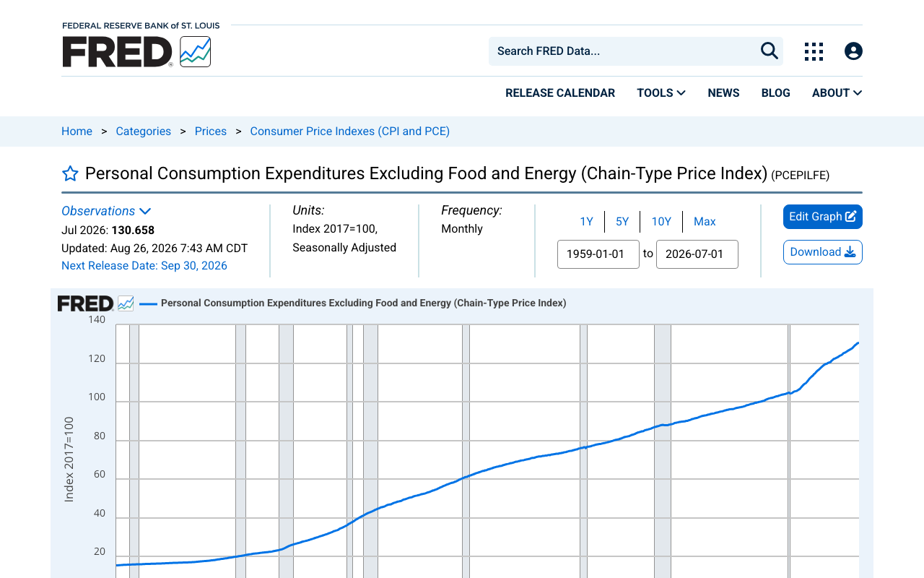Select the 5Y date range
The height and width of the screenshot is (578, 924).
coord(622,222)
